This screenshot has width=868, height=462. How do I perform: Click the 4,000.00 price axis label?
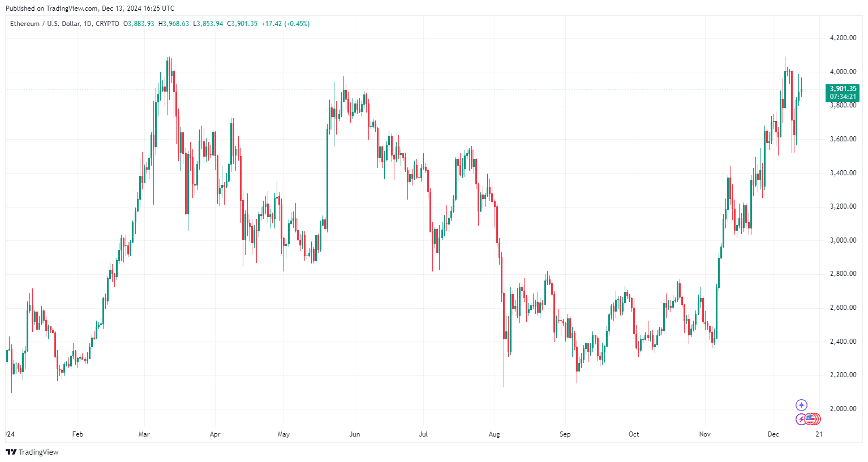pyautogui.click(x=843, y=72)
